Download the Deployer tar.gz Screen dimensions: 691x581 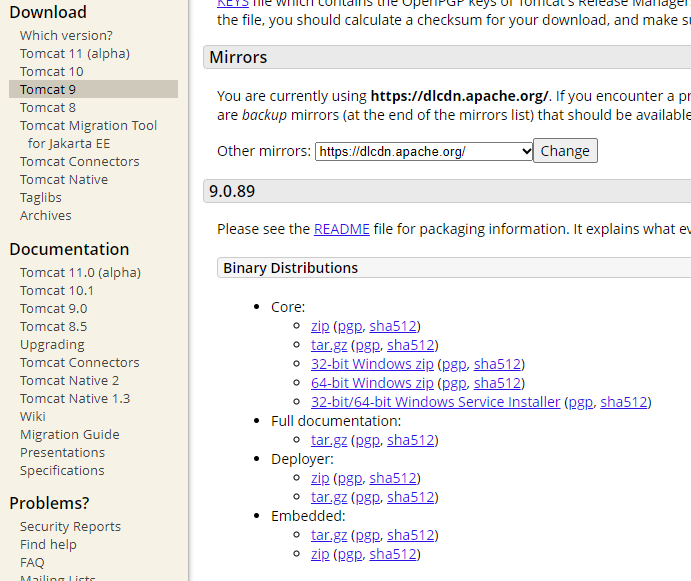(x=329, y=497)
